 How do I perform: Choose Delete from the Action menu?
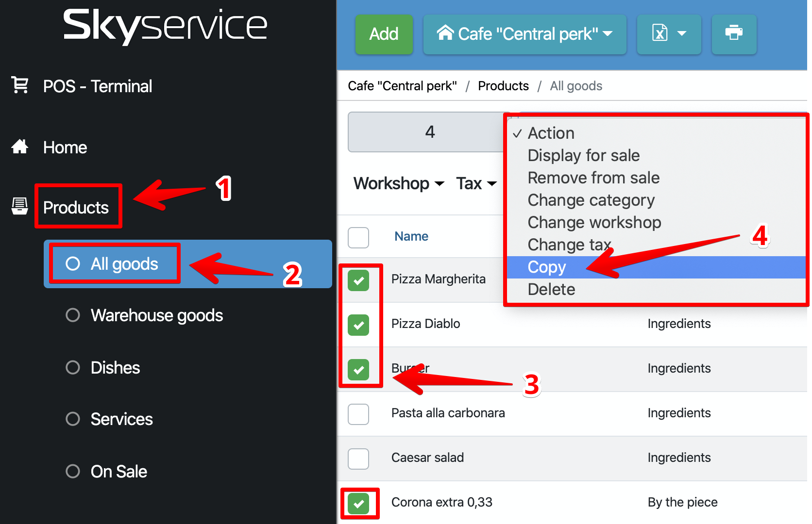551,290
